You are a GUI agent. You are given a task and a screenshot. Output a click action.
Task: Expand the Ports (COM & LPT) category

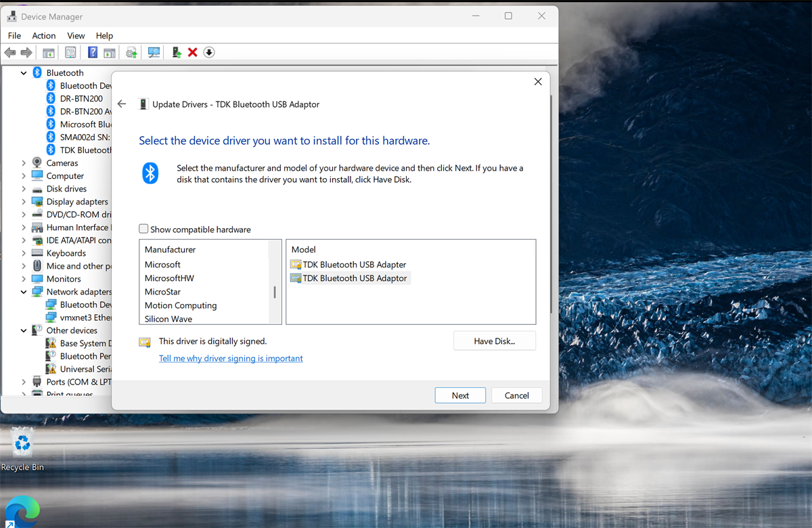[x=24, y=382]
